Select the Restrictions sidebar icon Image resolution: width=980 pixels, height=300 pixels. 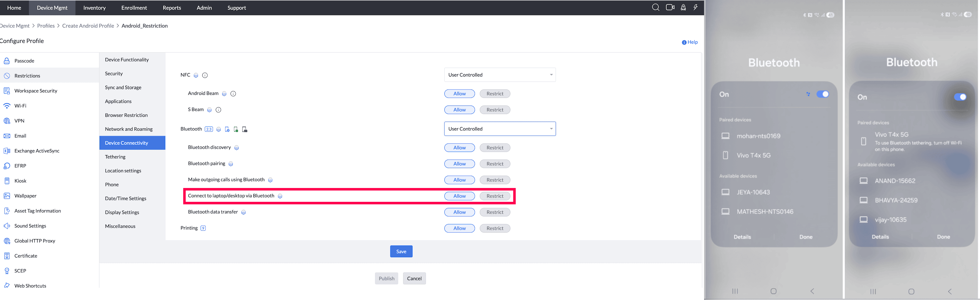[7, 75]
